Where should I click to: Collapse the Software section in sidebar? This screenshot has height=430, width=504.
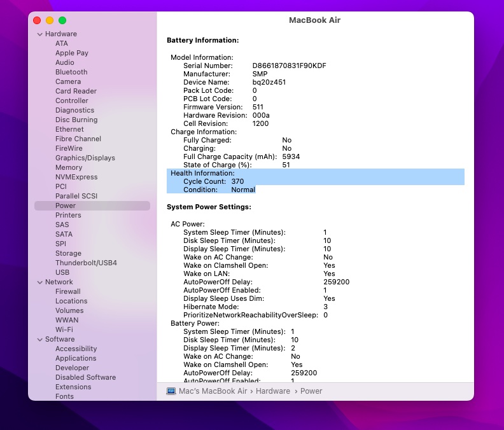[39, 340]
